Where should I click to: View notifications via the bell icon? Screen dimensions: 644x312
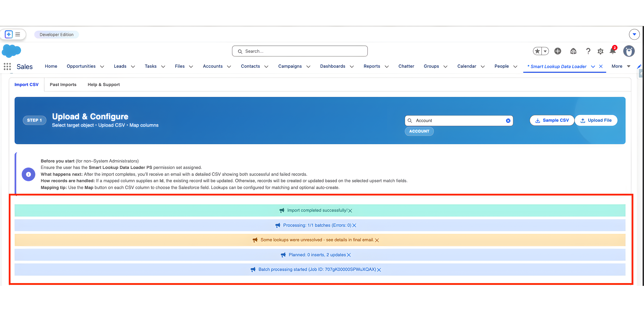[613, 51]
